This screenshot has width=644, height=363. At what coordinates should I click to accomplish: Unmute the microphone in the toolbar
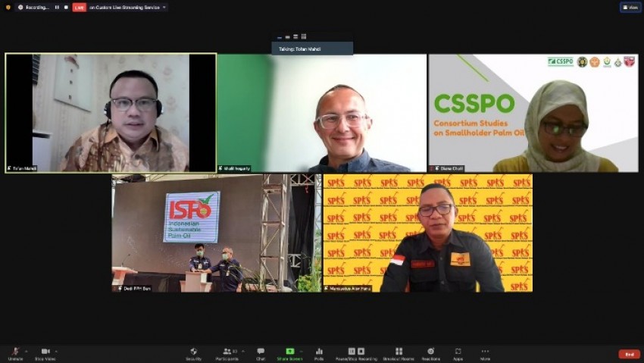15,352
